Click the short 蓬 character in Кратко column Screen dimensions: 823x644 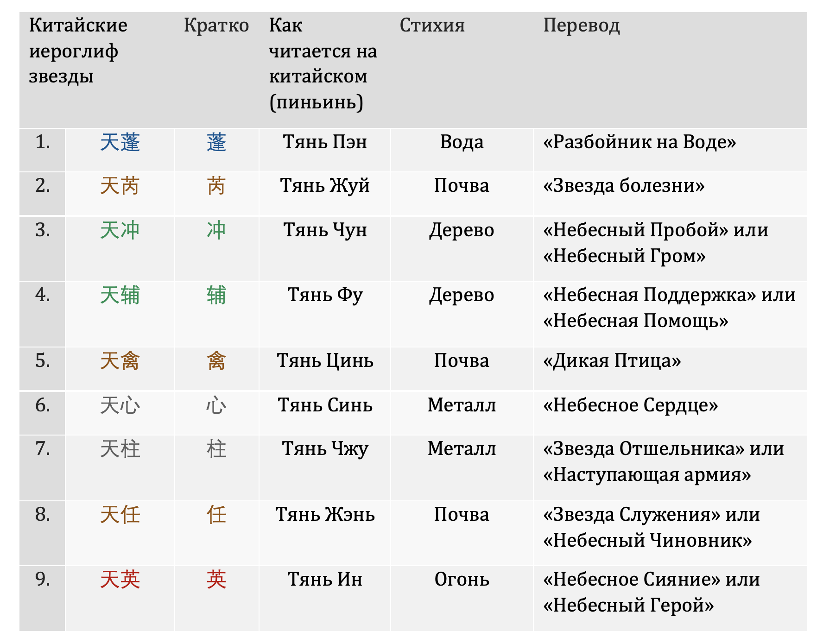tap(216, 143)
